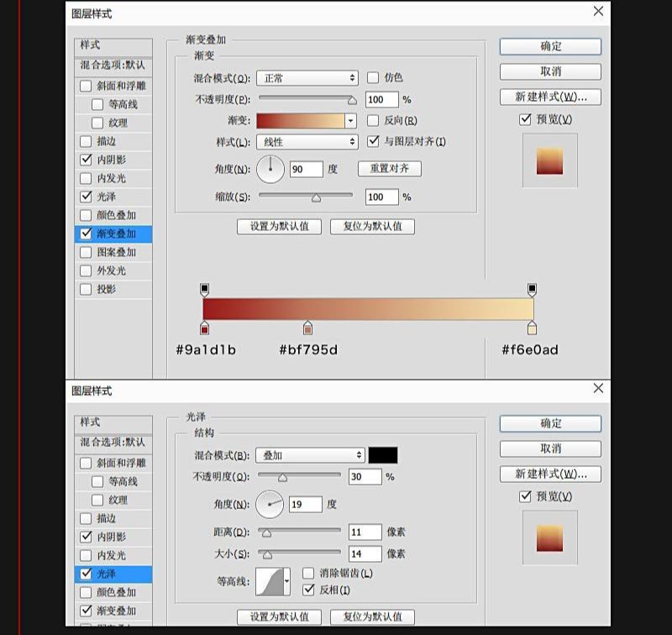Viewport: 672px width, 635px height.
Task: Click 取消 in satin dialog
Action: (x=550, y=449)
